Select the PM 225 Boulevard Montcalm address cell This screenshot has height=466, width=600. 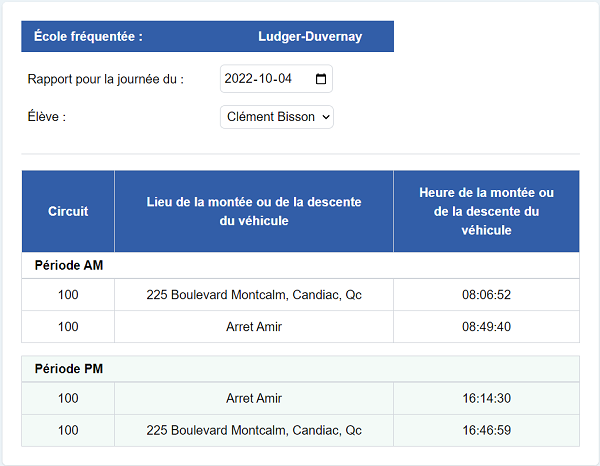(254, 430)
